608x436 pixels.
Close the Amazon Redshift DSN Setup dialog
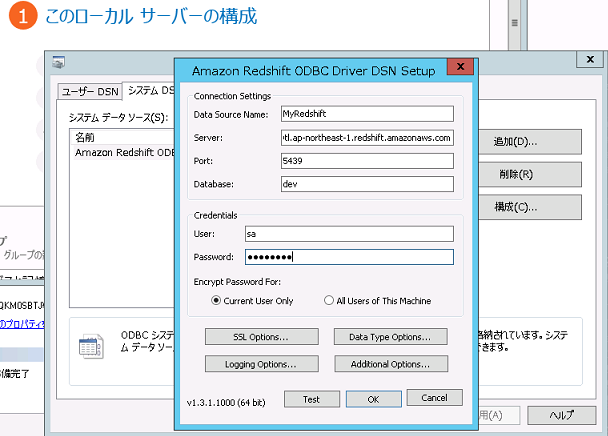click(x=460, y=67)
